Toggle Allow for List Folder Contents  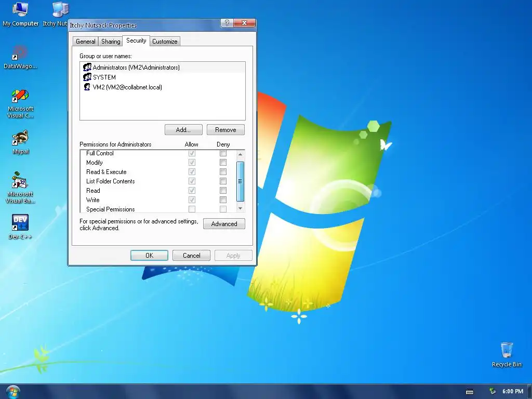click(x=192, y=181)
